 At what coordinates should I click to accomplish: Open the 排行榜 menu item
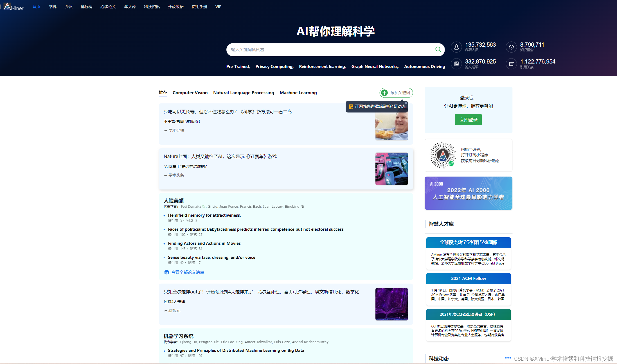click(x=86, y=6)
